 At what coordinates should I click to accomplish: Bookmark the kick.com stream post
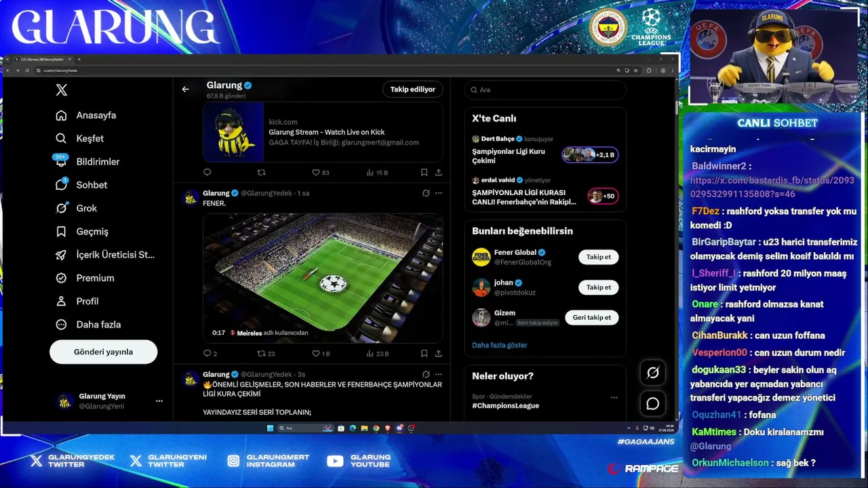(x=424, y=172)
